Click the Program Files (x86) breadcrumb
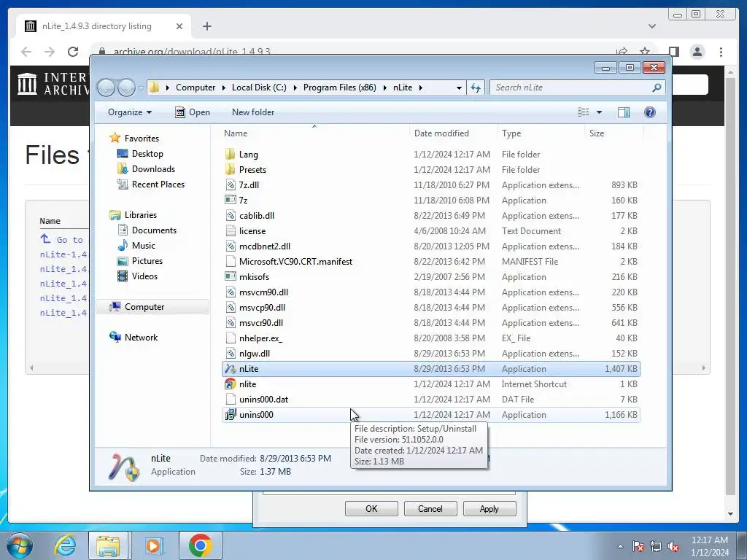Screen dimensions: 747x560 point(340,87)
